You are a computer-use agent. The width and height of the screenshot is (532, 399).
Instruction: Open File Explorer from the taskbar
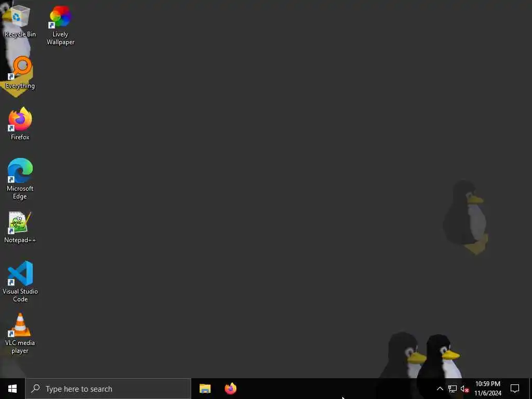[x=205, y=389]
